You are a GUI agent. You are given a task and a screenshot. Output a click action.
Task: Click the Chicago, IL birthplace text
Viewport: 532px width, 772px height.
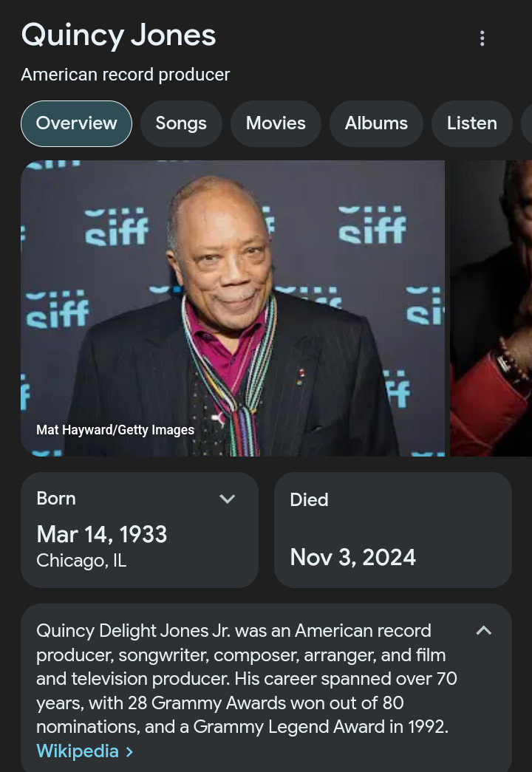pyautogui.click(x=81, y=560)
